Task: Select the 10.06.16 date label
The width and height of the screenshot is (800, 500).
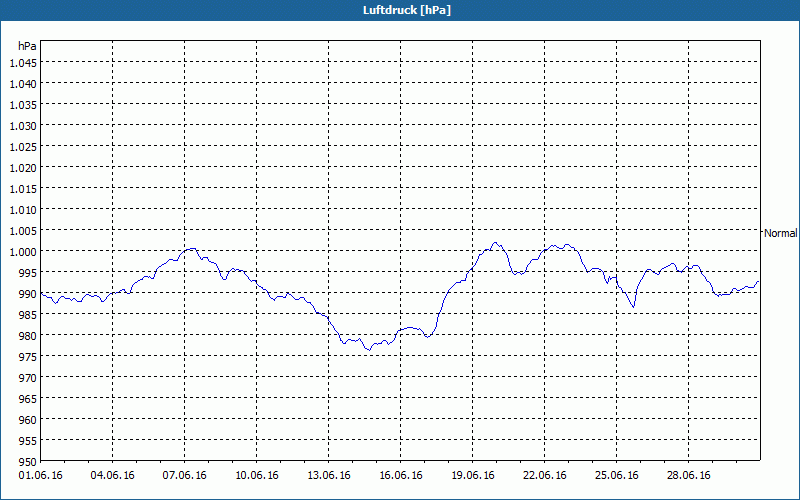Action: tap(257, 476)
